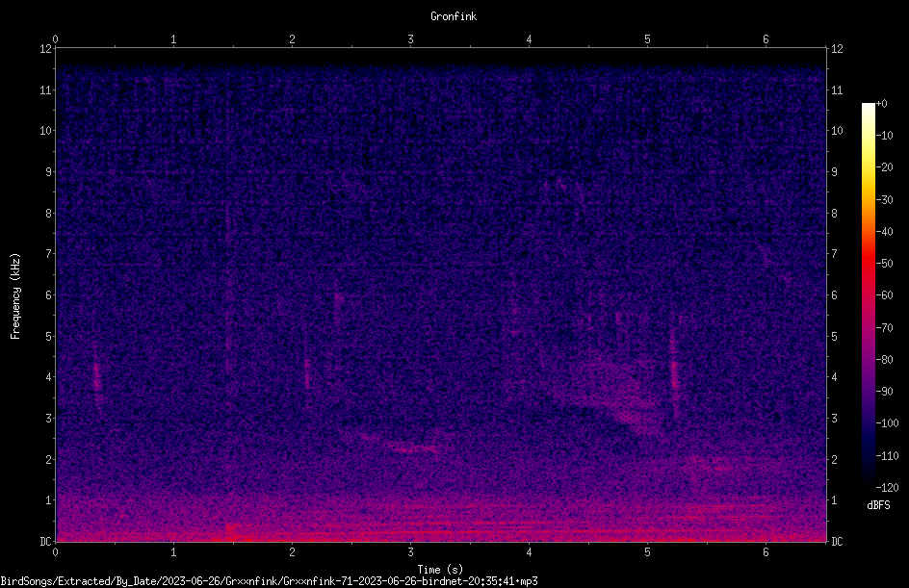Click the -40 color scale label
909x588 pixels.
coord(885,232)
